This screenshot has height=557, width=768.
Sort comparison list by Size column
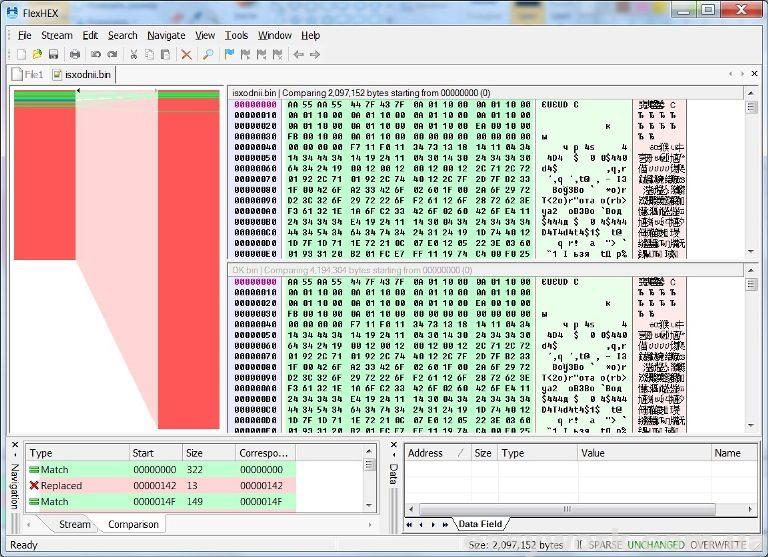pyautogui.click(x=209, y=453)
